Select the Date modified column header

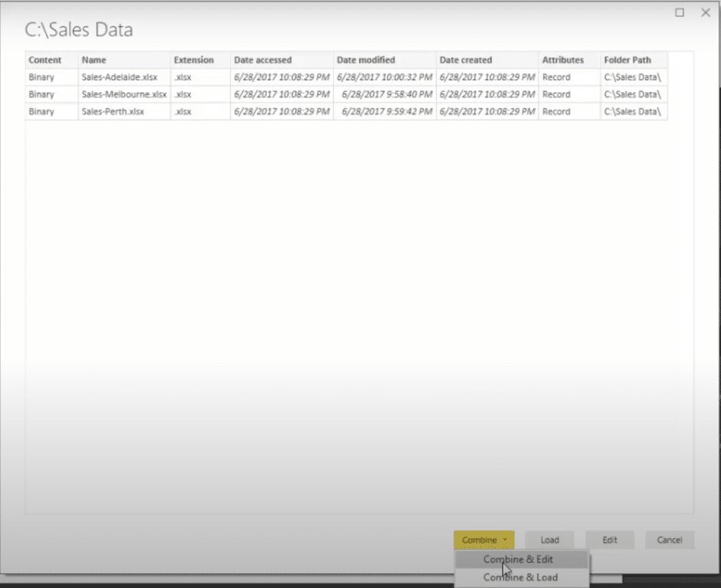pos(384,61)
